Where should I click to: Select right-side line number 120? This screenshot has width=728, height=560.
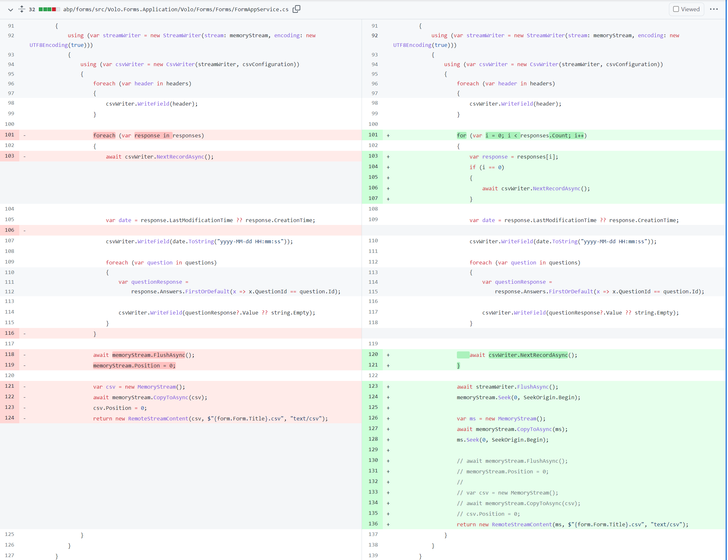pyautogui.click(x=373, y=354)
